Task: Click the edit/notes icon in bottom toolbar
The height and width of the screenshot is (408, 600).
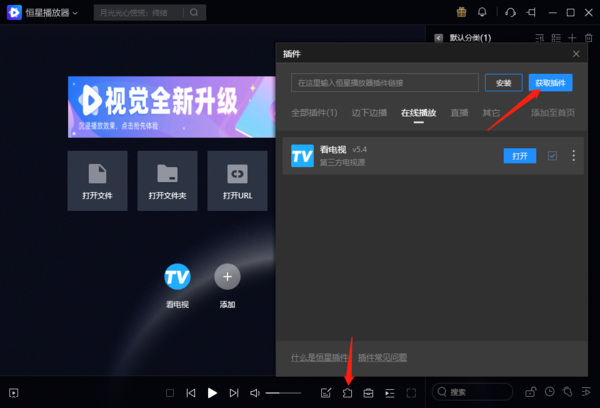Action: coord(326,393)
